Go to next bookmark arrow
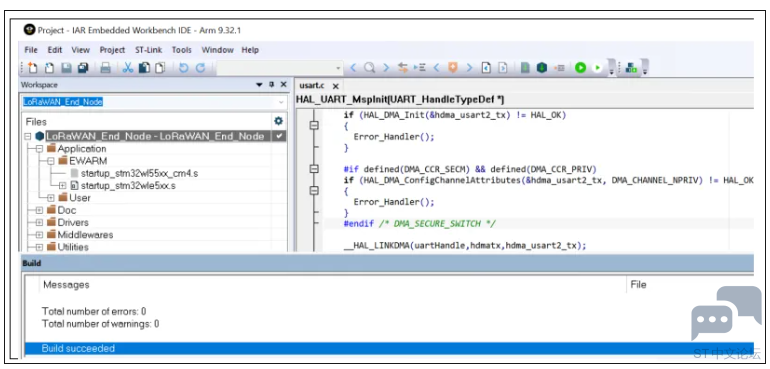The height and width of the screenshot is (369, 770). pyautogui.click(x=469, y=68)
